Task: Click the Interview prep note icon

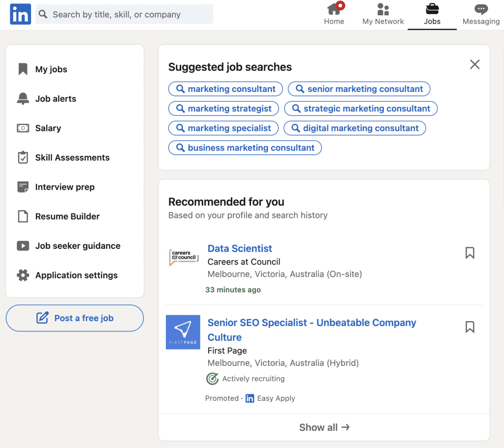Action: coord(23,187)
